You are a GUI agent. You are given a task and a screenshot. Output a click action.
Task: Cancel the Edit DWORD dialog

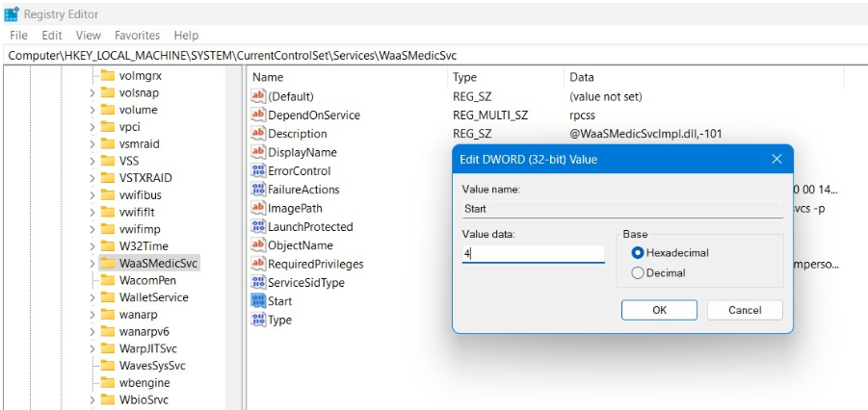point(745,310)
